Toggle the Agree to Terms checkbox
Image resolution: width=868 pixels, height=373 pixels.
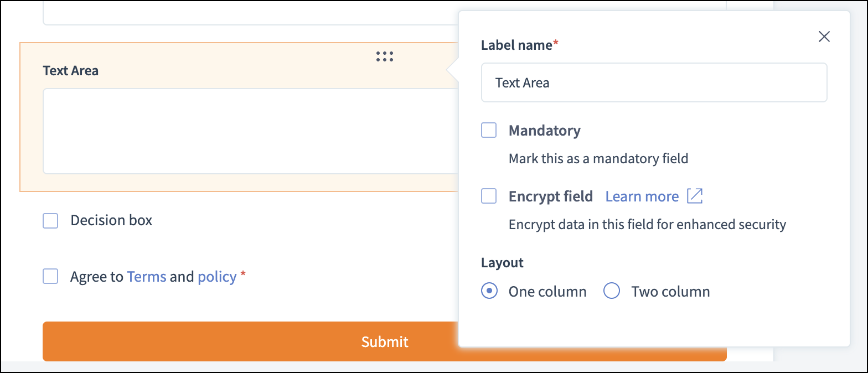(x=50, y=276)
